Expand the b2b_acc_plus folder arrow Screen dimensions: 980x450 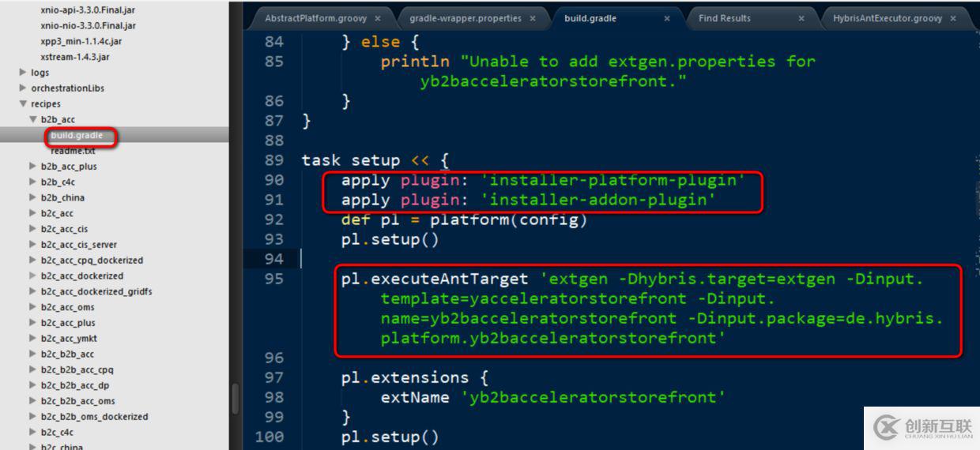coord(33,167)
